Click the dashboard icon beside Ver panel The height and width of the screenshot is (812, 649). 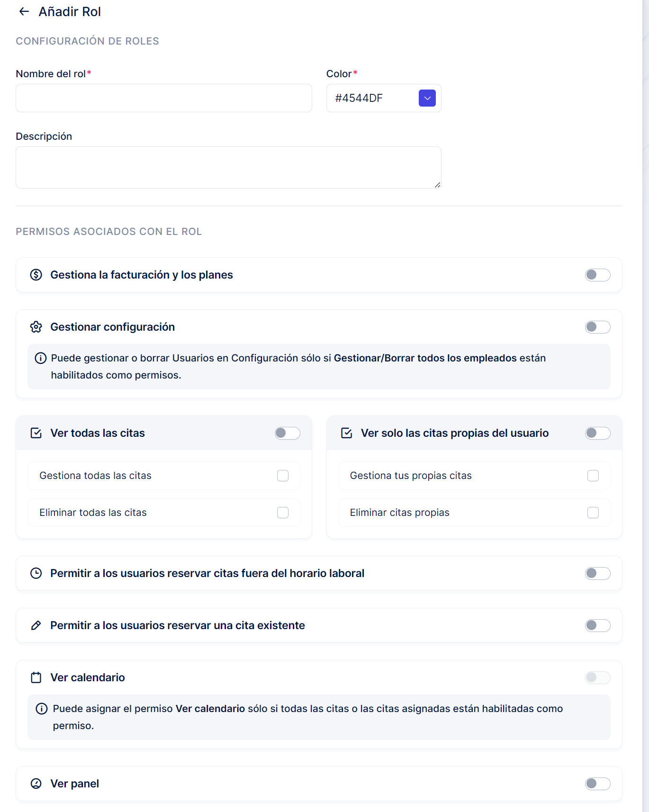(36, 784)
